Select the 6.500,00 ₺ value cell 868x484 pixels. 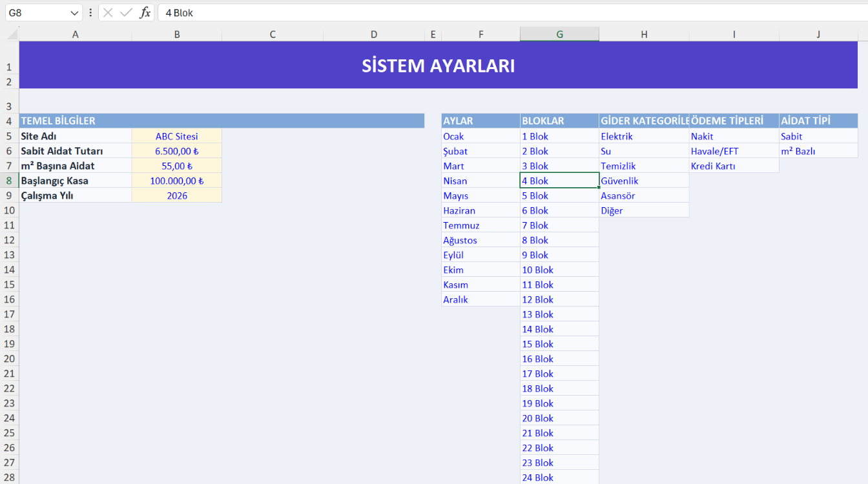click(177, 151)
